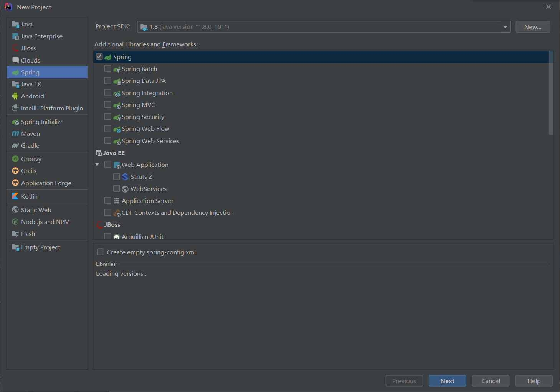Enable the Spring Batch checkbox
The image size is (560, 392).
(108, 69)
